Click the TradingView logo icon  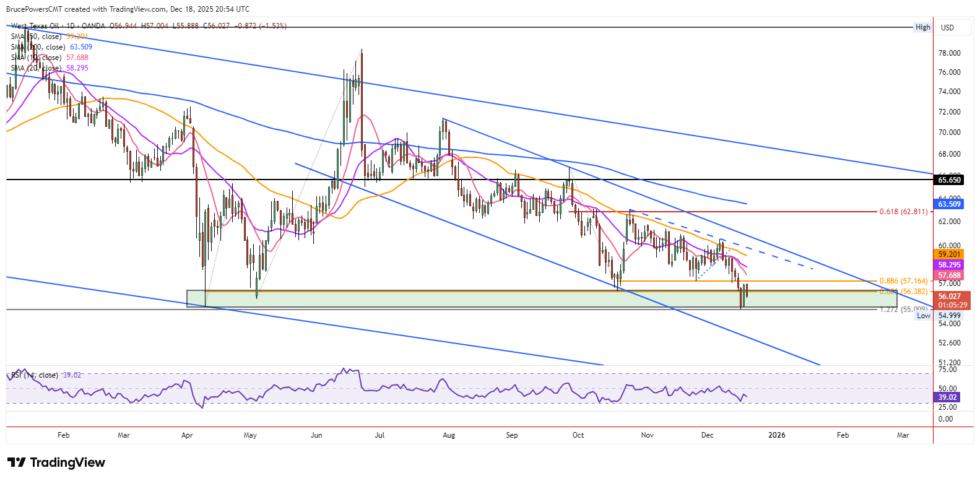16,462
